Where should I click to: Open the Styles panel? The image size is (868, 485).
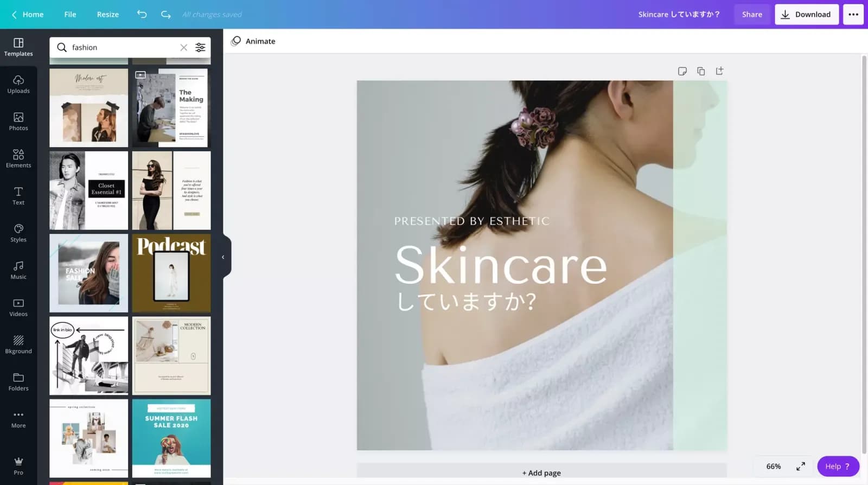[x=18, y=233]
